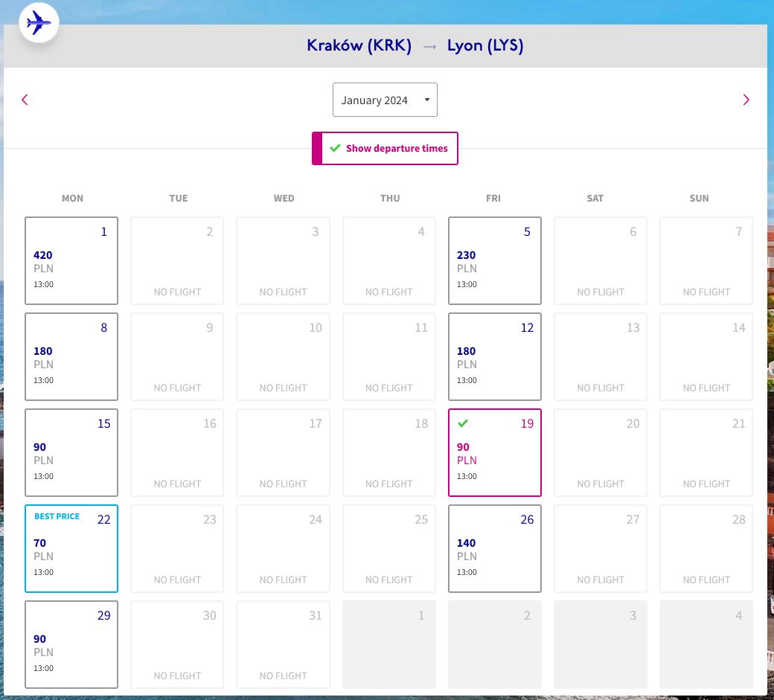The image size is (774, 700).
Task: Click the January 14 no-flight cell
Action: (706, 356)
